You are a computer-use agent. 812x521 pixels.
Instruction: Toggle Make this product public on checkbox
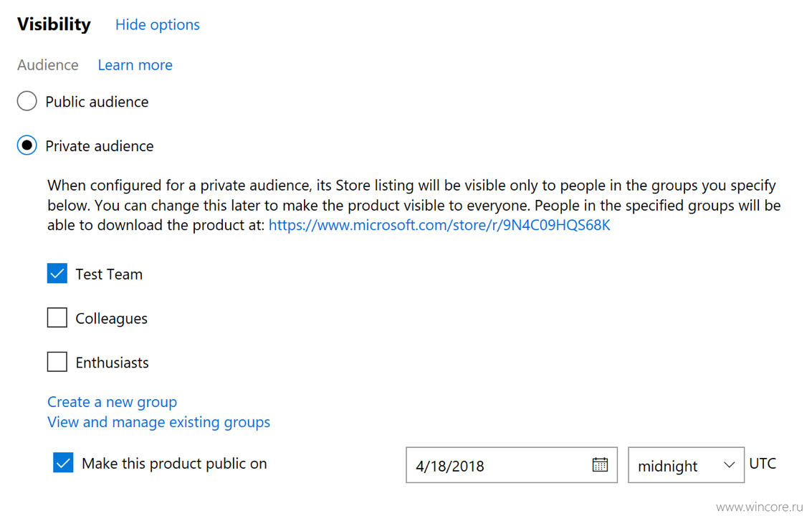pos(63,462)
